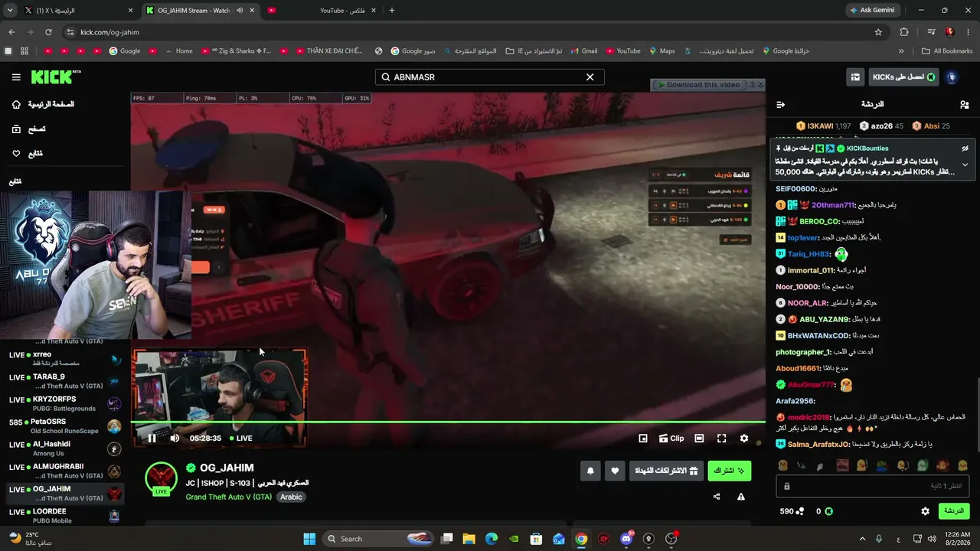Viewport: 980px width, 551px height.
Task: Open the All Bookmarks folder
Action: (946, 51)
